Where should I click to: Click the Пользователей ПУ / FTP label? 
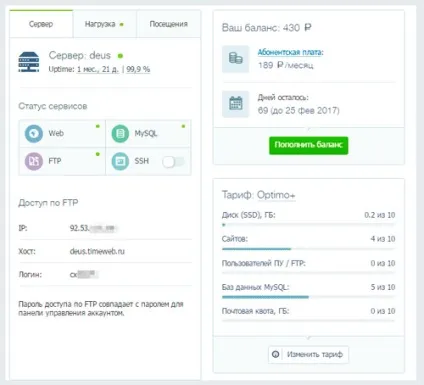click(264, 263)
